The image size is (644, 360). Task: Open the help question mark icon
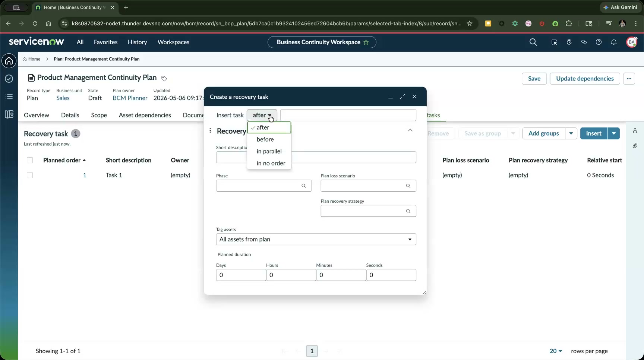[599, 42]
